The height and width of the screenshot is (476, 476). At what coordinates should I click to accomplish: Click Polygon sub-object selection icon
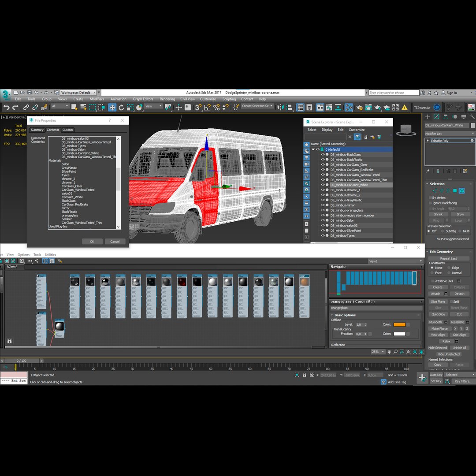tap(455, 191)
